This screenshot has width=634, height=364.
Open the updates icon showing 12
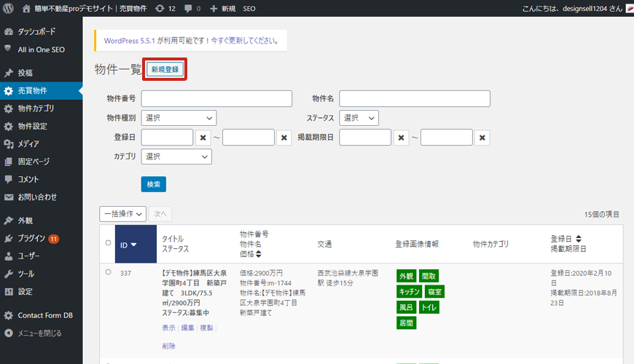pos(160,8)
